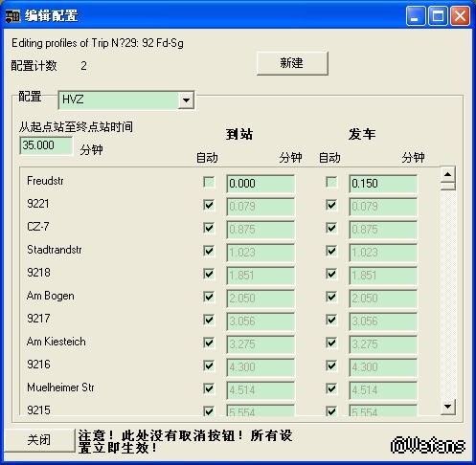Minimize the 编辑配置 window
The image size is (476, 465).
coord(416,15)
